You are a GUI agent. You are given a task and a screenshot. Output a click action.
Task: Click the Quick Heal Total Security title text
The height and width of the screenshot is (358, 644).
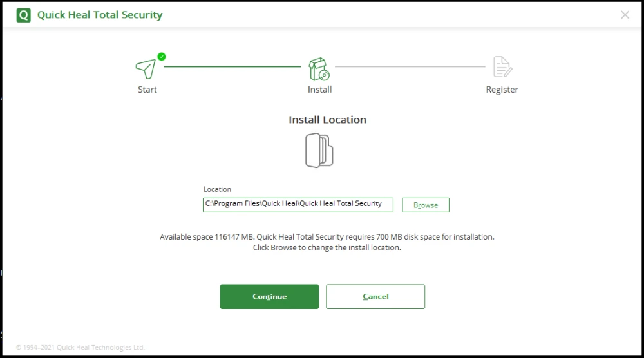(x=100, y=15)
